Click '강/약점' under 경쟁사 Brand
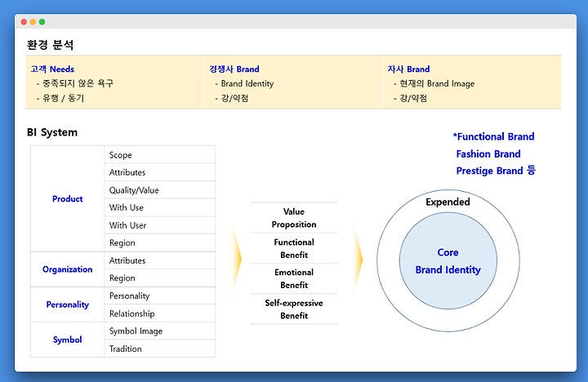Screen dimensions: 588x382 pos(234,98)
